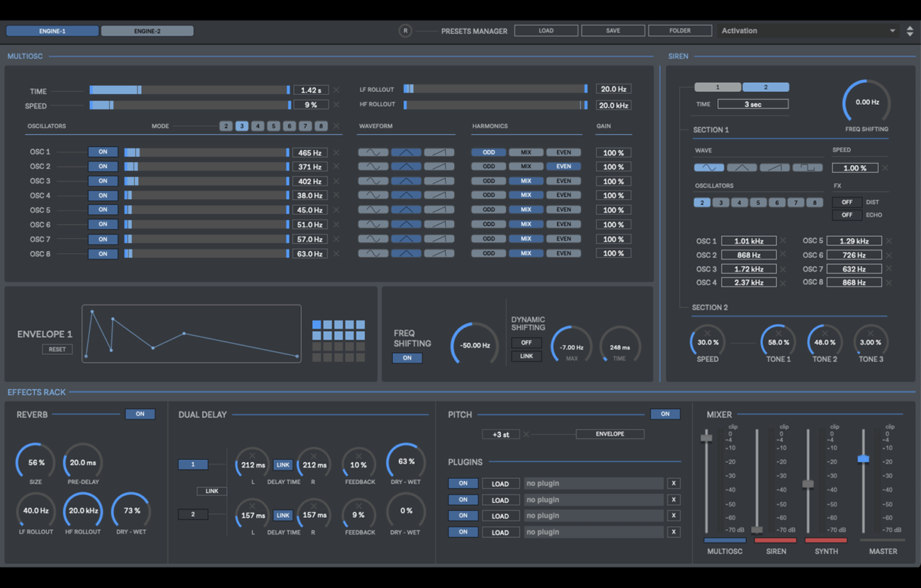Viewport: 921px width, 588px height.
Task: Remove the first plugin with its X button
Action: [x=673, y=483]
